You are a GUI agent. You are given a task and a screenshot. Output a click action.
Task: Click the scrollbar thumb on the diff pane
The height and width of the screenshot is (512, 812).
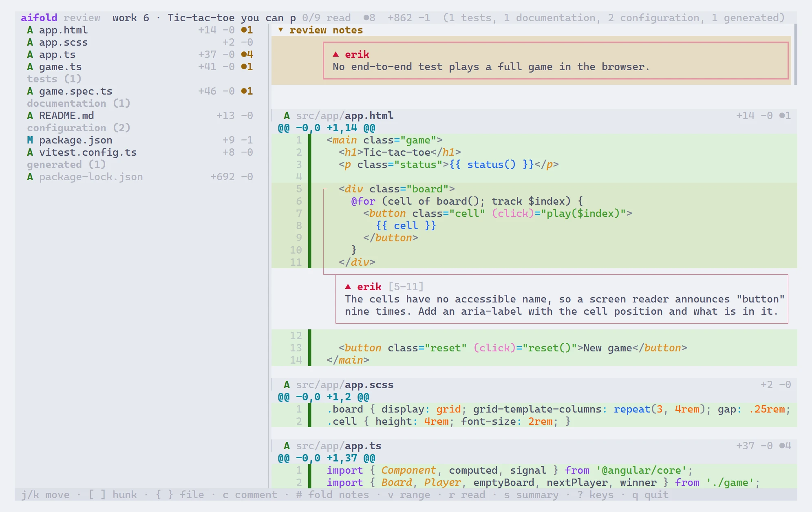pyautogui.click(x=796, y=54)
